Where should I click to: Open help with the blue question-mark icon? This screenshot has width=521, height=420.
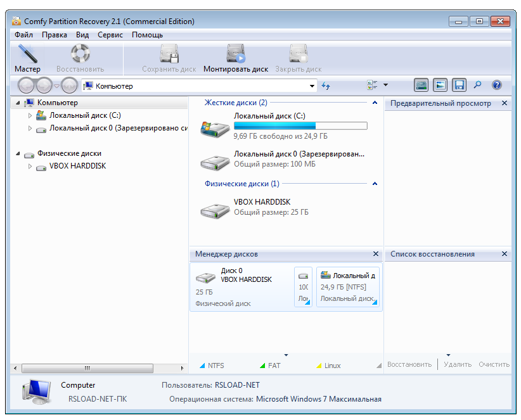point(497,85)
